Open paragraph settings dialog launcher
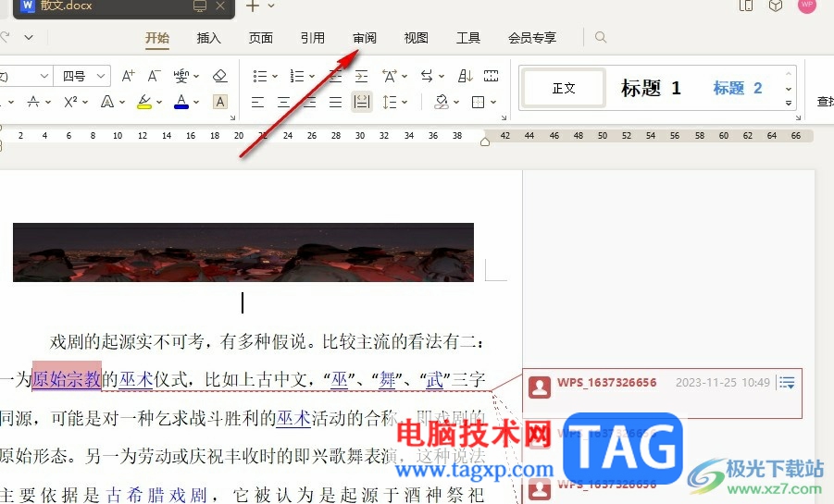 click(x=504, y=118)
